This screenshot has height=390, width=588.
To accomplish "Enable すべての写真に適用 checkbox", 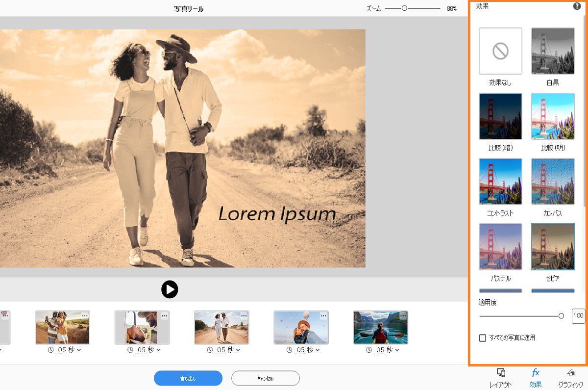I will click(x=483, y=338).
